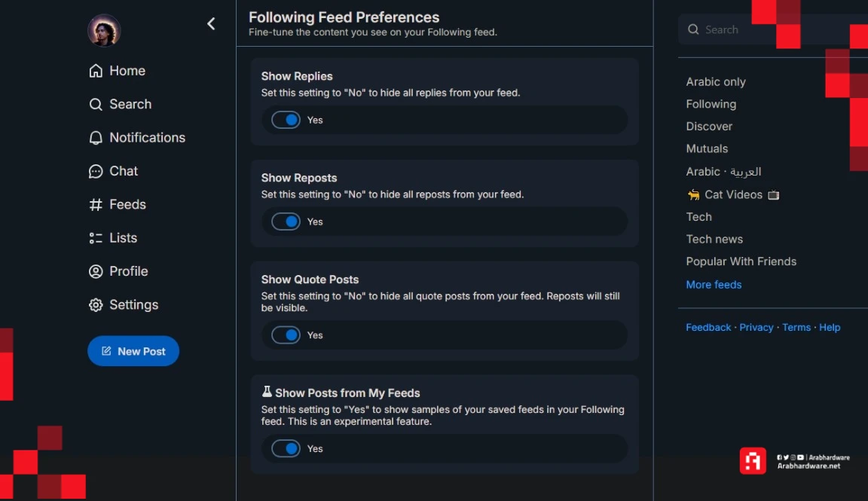
Task: Open Search via magnifier icon in sidebar
Action: (96, 104)
